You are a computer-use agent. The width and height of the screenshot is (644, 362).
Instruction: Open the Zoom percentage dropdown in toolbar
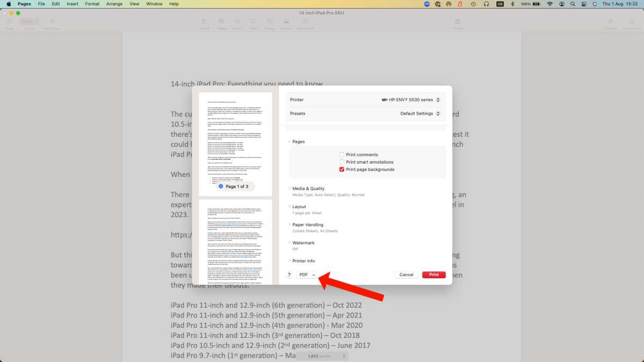30,21
